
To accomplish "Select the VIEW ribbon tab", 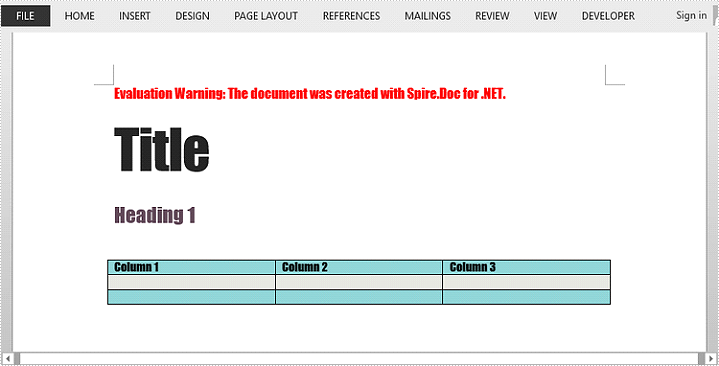I will click(545, 16).
